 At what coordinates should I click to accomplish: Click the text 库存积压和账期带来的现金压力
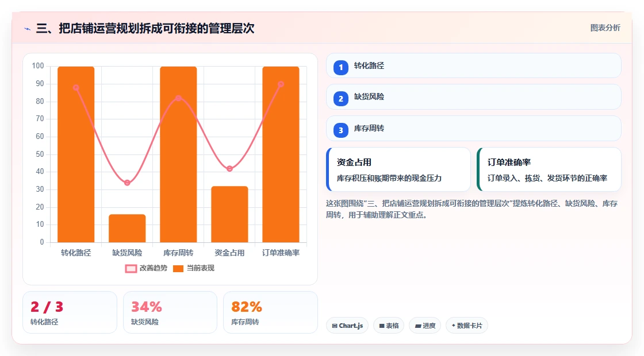click(x=389, y=179)
